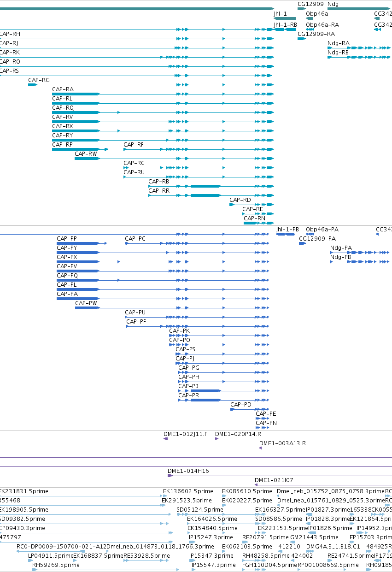Image resolution: width=392 pixels, height=572 pixels.
Task: Select transcript label CAP-RU
Action: coord(134,172)
